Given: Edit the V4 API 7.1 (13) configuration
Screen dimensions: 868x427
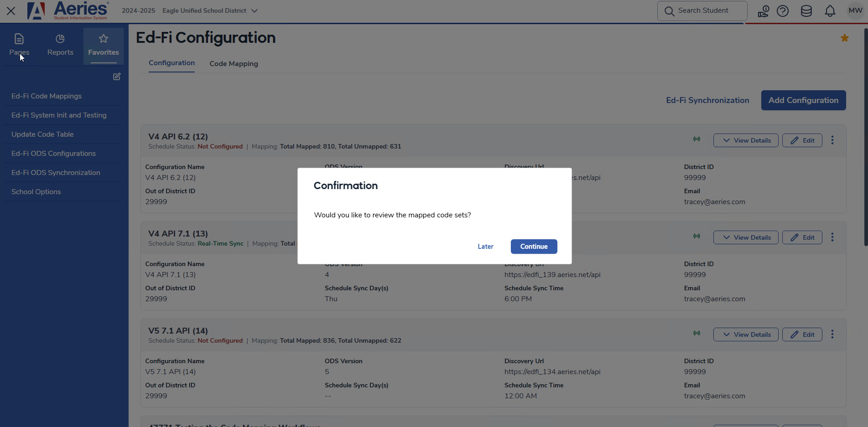Looking at the screenshot, I should click(802, 237).
